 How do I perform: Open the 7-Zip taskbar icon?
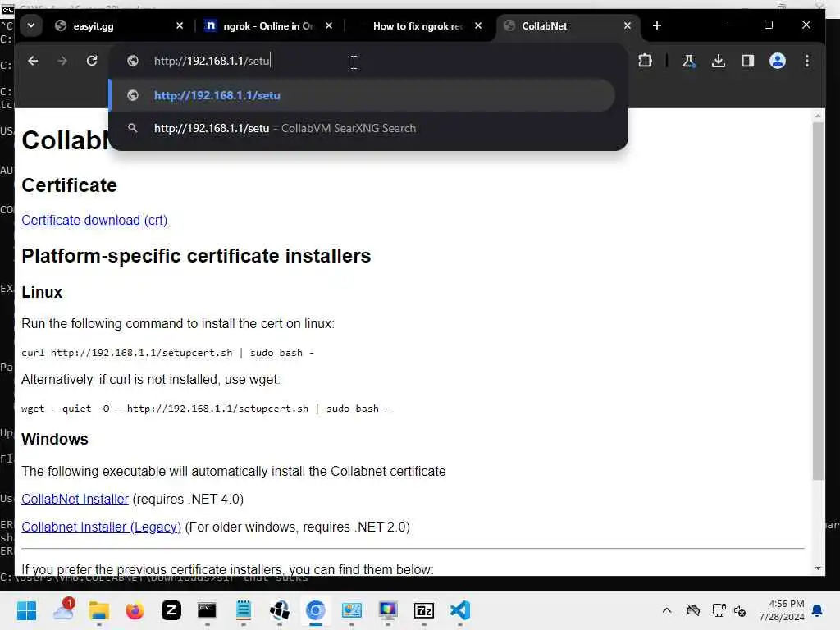click(x=424, y=610)
